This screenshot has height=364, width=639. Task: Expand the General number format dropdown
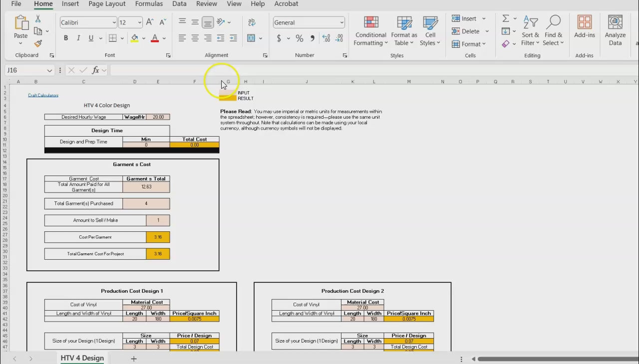pyautogui.click(x=341, y=22)
